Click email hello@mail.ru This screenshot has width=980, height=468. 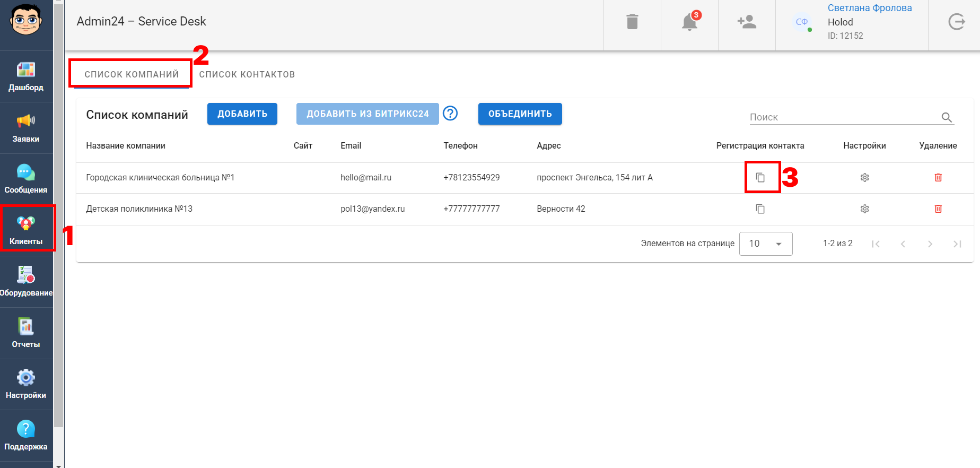(x=366, y=178)
